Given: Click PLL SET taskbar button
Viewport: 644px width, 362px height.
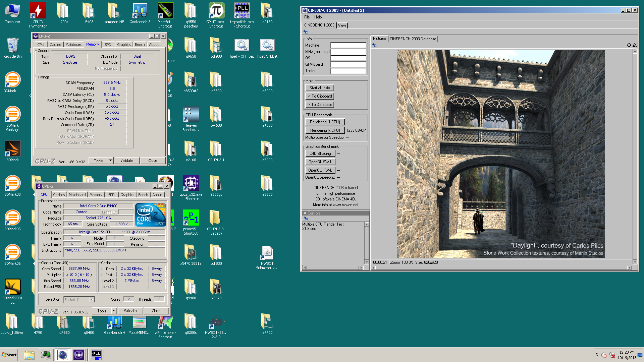Looking at the screenshot, I should tap(96, 355).
